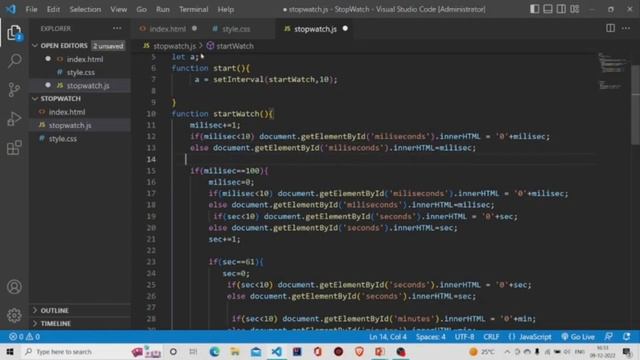640x360 pixels.
Task: Switch to the index.html tab
Action: point(167,29)
